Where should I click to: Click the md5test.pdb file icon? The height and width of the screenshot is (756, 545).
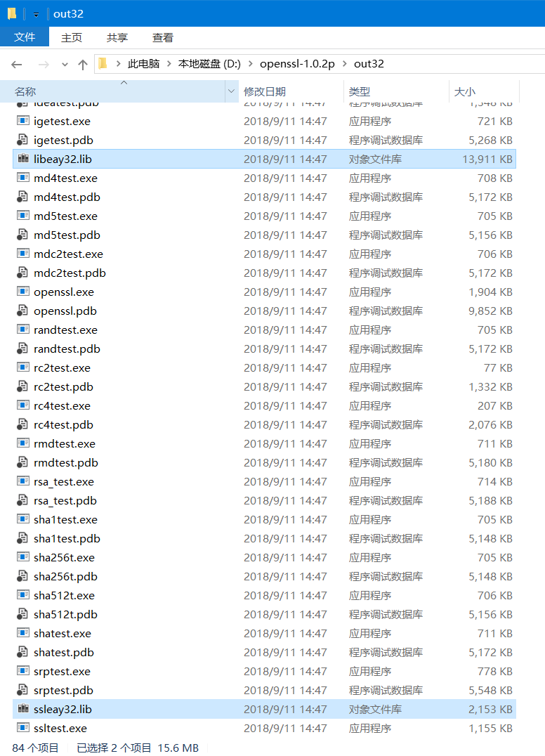click(x=22, y=235)
